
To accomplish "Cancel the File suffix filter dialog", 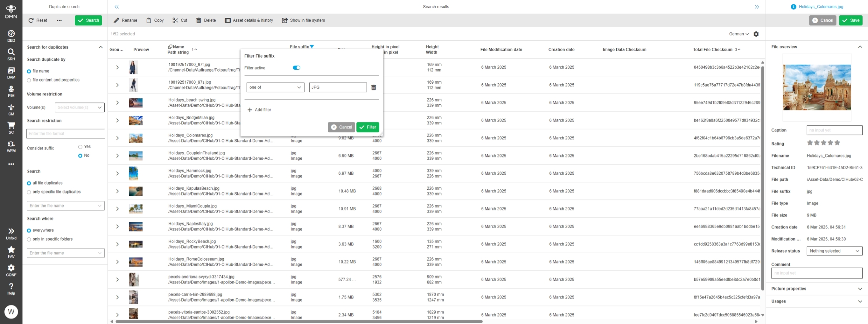I will pyautogui.click(x=341, y=127).
